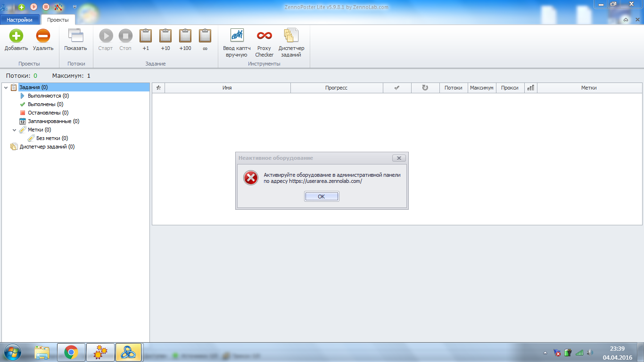Sort by Имя column header
Image resolution: width=644 pixels, height=362 pixels.
tap(228, 88)
